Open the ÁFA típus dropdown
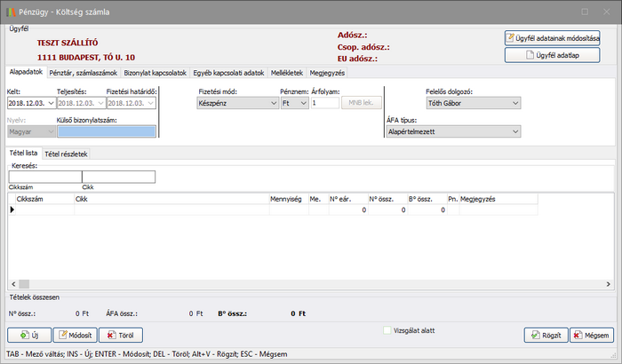This screenshot has height=364, width=622. [514, 131]
